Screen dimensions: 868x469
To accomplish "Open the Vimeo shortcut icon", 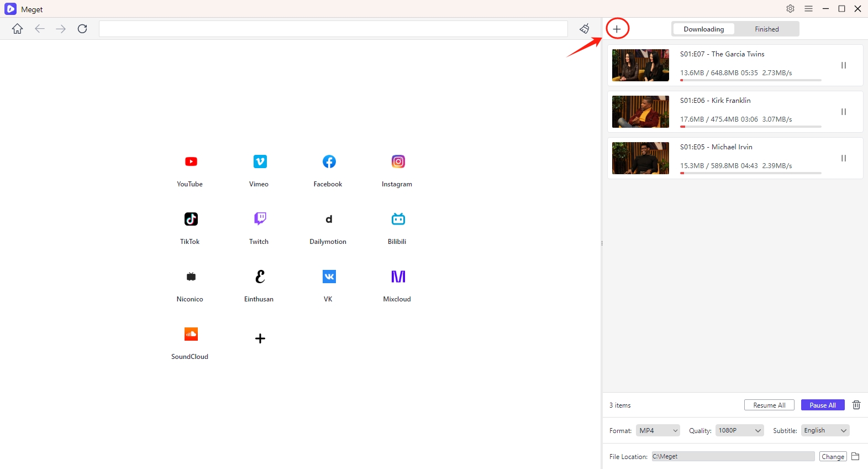I will point(260,161).
